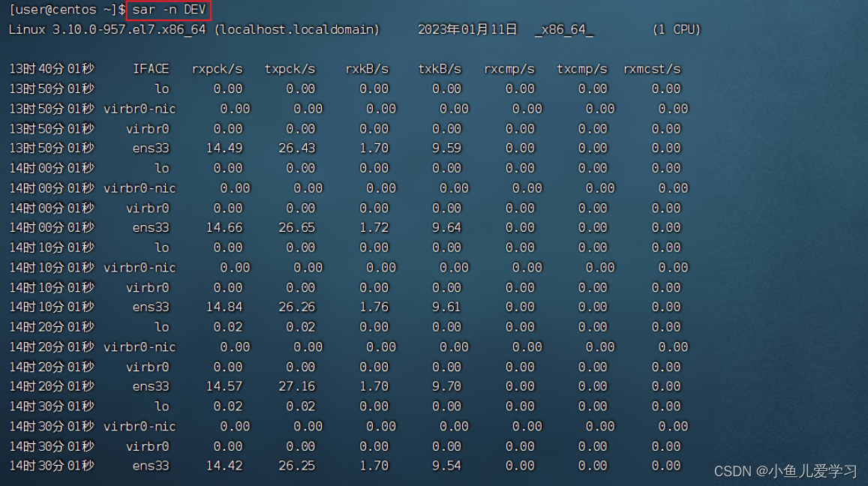Click 'virbr0-nic' in the 14时00分01秒 row
This screenshot has height=486, width=868.
[140, 188]
